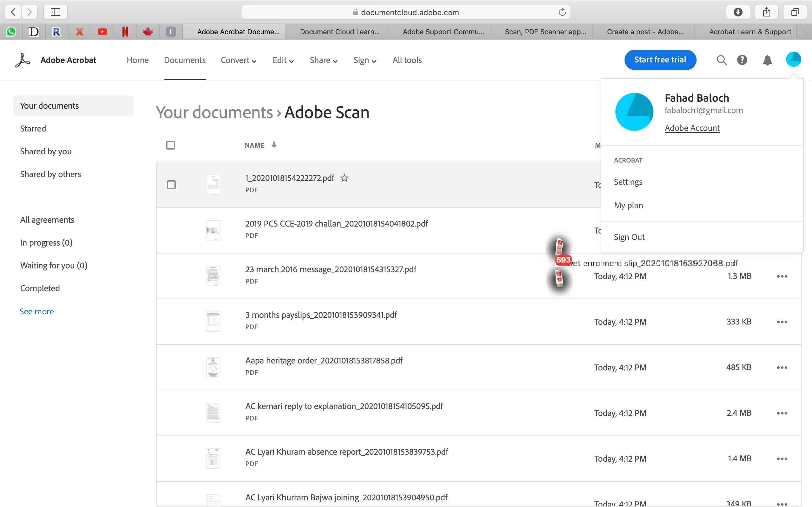Click the search magnifier icon

point(721,60)
